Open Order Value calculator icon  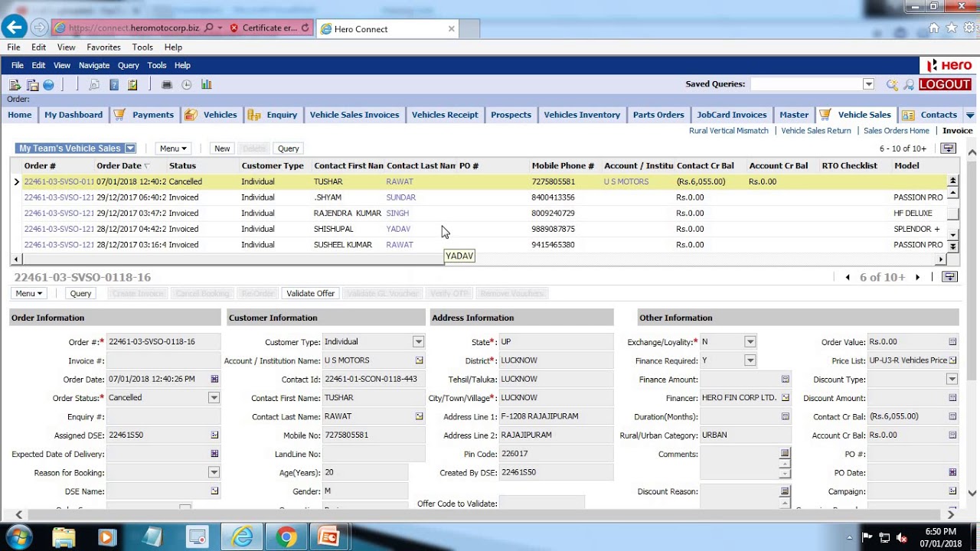(x=952, y=342)
